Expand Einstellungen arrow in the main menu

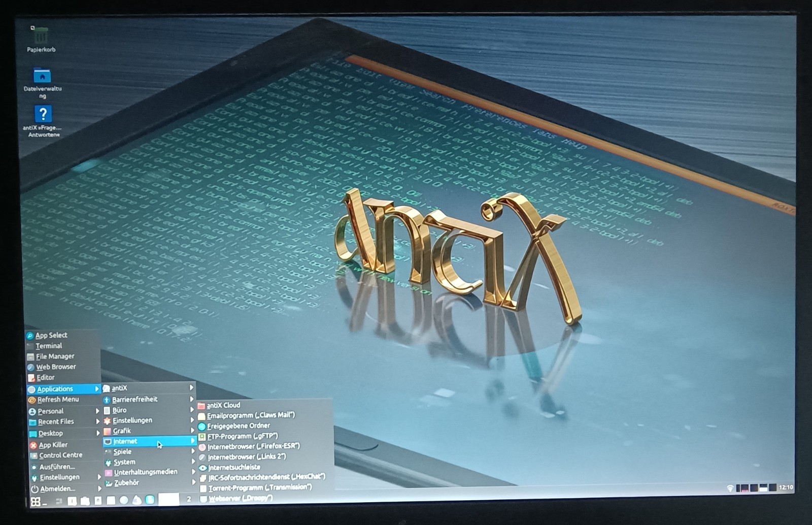[99, 477]
